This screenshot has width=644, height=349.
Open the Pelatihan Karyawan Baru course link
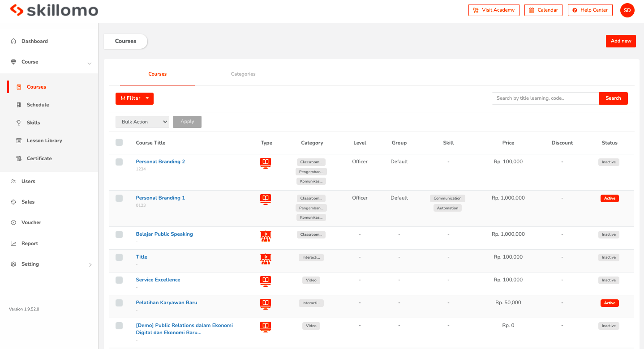click(167, 302)
